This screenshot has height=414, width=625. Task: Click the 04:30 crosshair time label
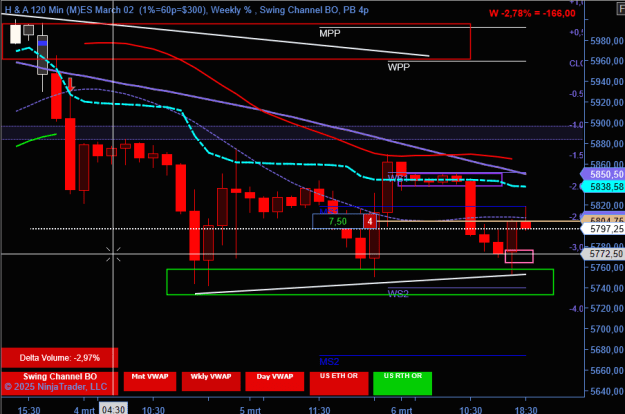coord(113,408)
